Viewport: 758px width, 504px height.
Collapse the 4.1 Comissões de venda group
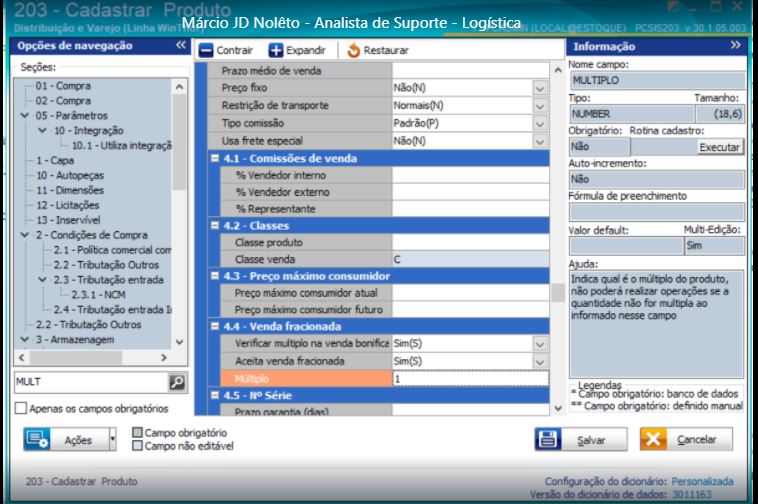pyautogui.click(x=215, y=158)
